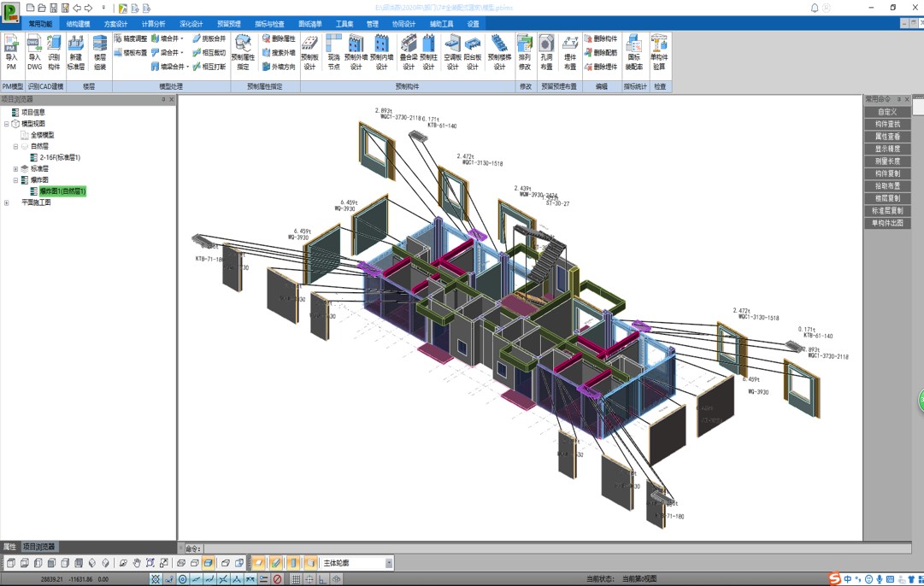Open 单构件验算 check tool
Screen dimensions: 924x586
[x=659, y=53]
